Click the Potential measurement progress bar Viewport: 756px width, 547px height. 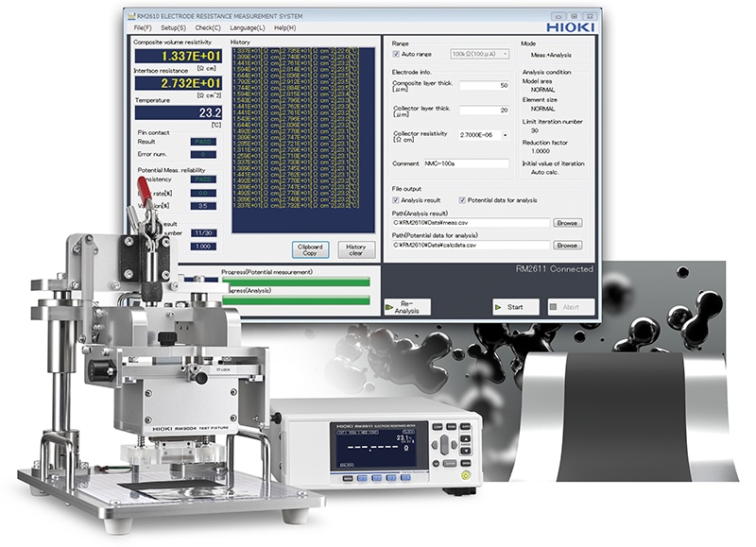297,281
